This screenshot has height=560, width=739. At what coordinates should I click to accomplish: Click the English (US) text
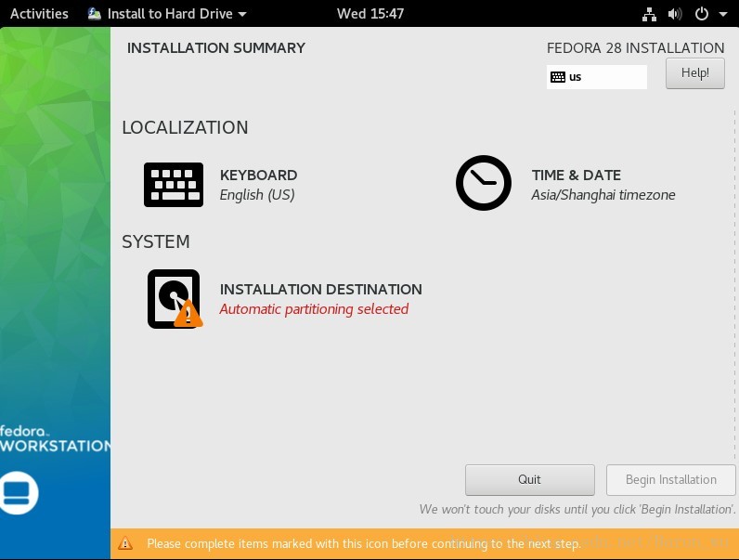coord(257,195)
